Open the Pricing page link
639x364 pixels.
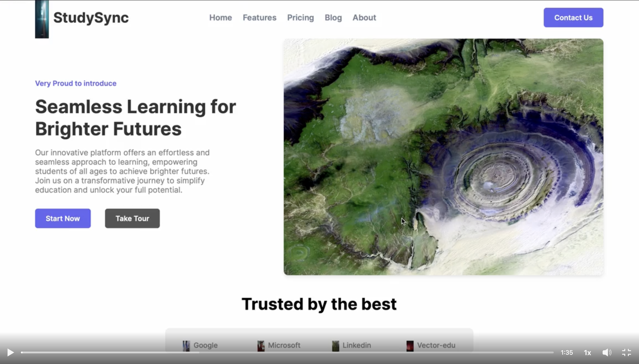click(300, 18)
